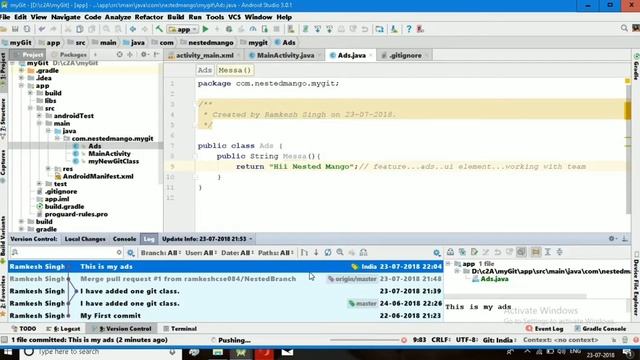Click the Debug app bug icon
The image size is (640, 360).
229,29
